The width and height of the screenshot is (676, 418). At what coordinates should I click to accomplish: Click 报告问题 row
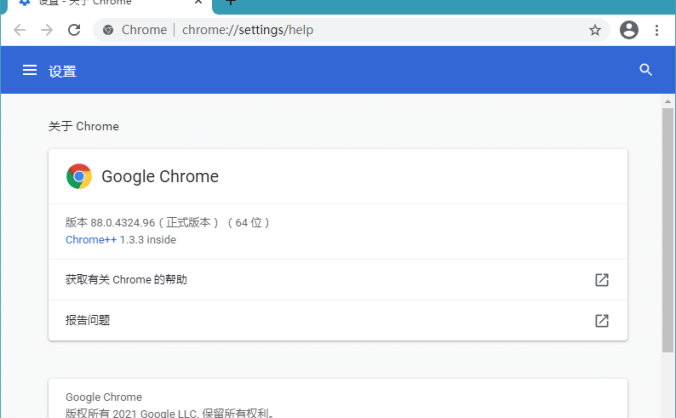[338, 321]
